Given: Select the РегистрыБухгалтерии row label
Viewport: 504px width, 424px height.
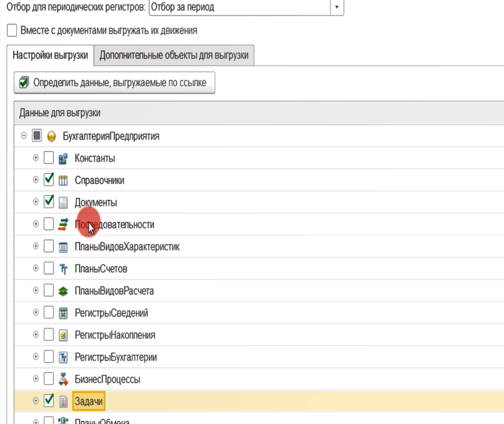Looking at the screenshot, I should tap(116, 357).
